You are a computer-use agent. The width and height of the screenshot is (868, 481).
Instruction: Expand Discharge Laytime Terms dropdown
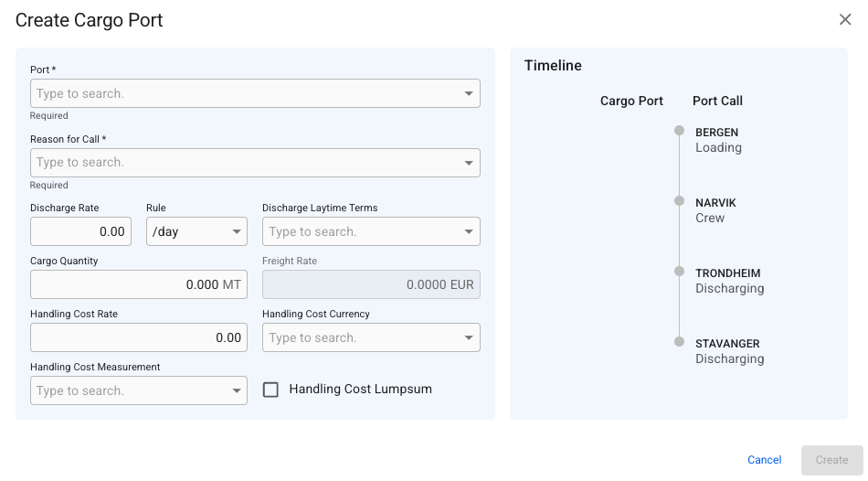click(x=469, y=231)
